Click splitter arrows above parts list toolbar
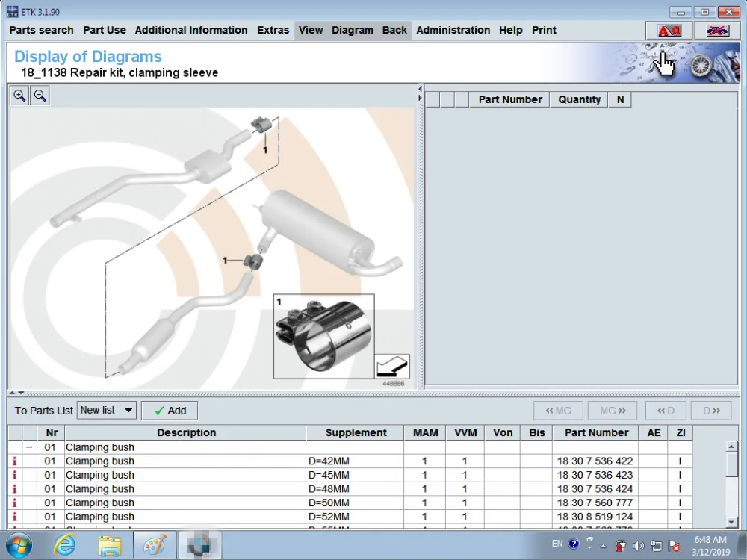 tap(16, 393)
